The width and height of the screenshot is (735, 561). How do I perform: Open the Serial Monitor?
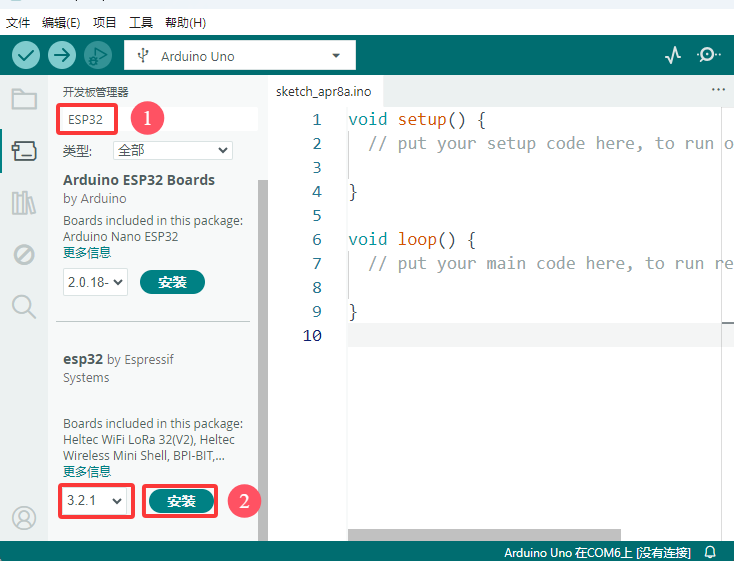(708, 55)
